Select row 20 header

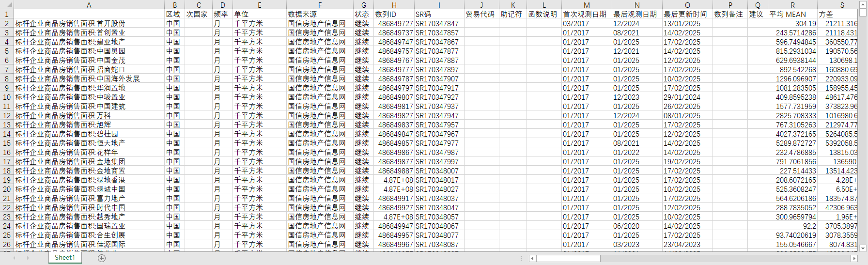click(x=7, y=189)
